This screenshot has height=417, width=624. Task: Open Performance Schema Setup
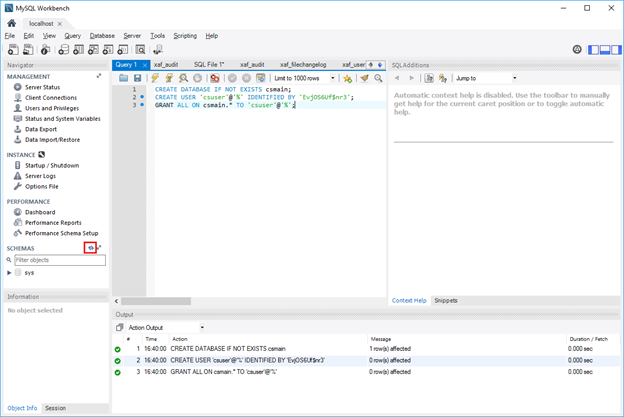pos(61,234)
